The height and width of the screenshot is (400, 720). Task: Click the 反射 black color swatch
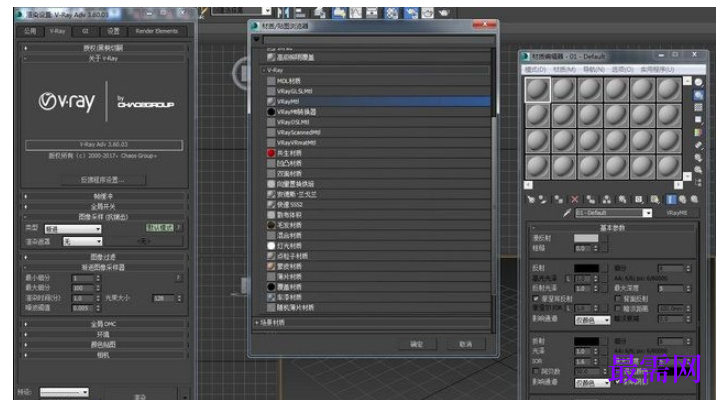586,268
